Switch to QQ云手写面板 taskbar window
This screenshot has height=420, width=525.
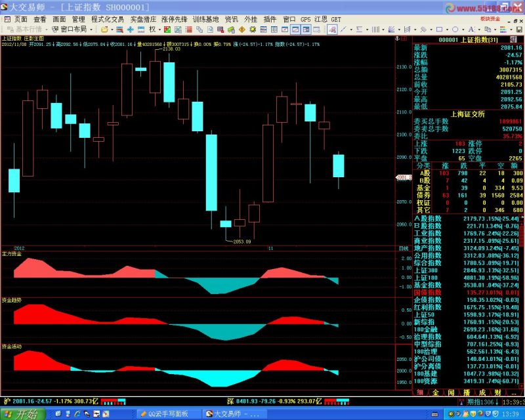169,414
